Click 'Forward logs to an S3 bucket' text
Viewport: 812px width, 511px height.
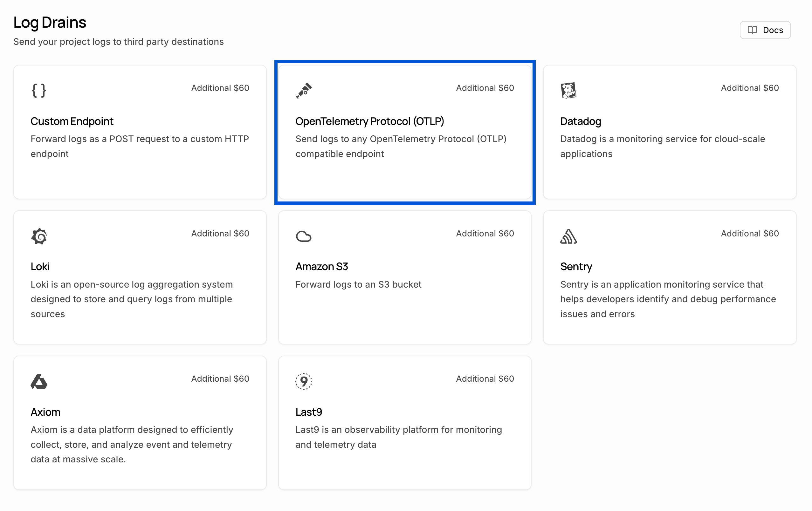(x=358, y=284)
